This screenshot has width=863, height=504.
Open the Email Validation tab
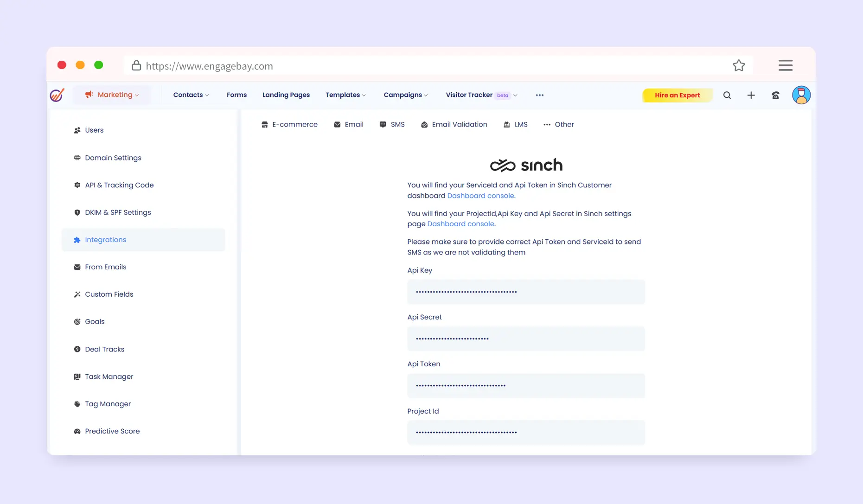454,124
